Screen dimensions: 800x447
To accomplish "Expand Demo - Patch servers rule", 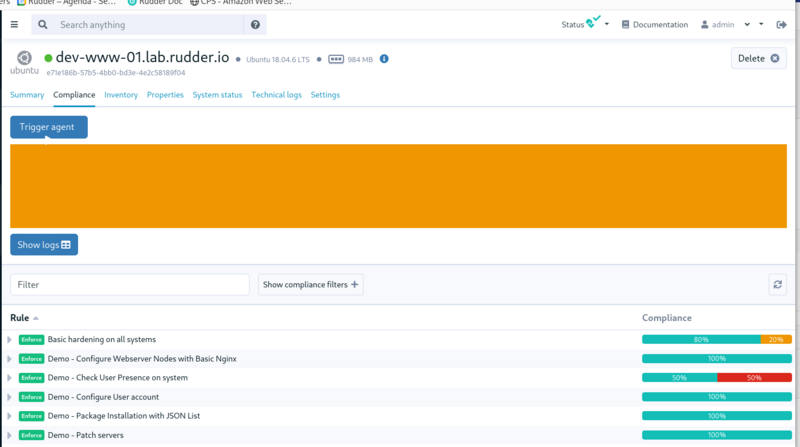I will 9,435.
